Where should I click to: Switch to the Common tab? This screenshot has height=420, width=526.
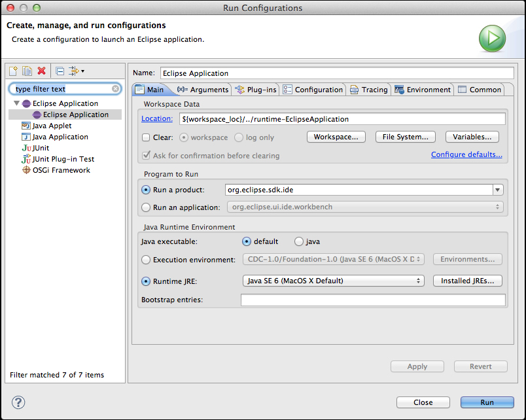click(480, 90)
